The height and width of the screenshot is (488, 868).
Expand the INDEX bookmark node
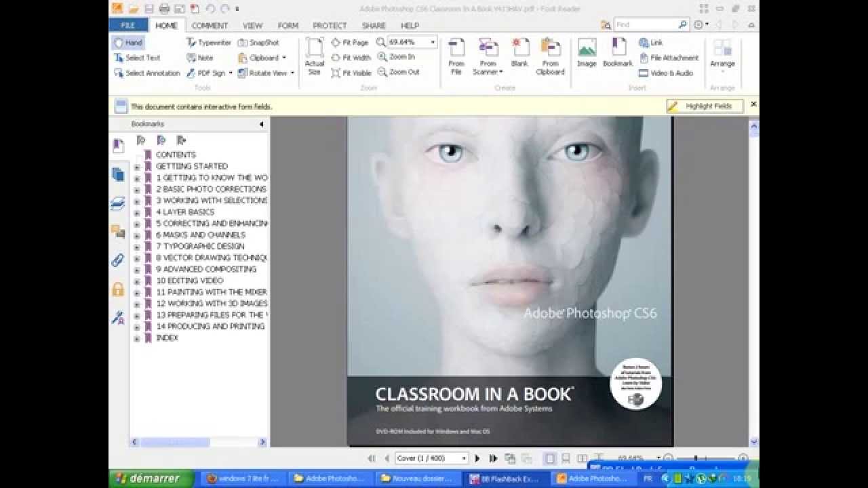coord(136,338)
